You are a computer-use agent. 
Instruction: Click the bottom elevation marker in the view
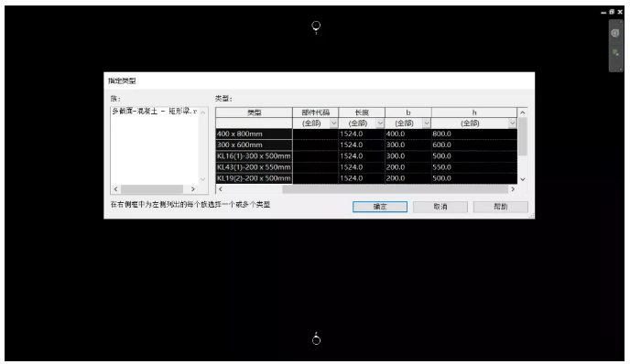316,339
